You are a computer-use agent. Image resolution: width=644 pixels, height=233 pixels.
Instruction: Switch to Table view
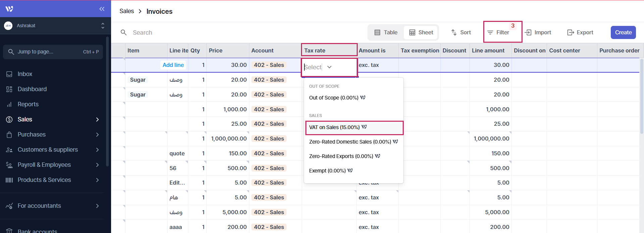(386, 32)
